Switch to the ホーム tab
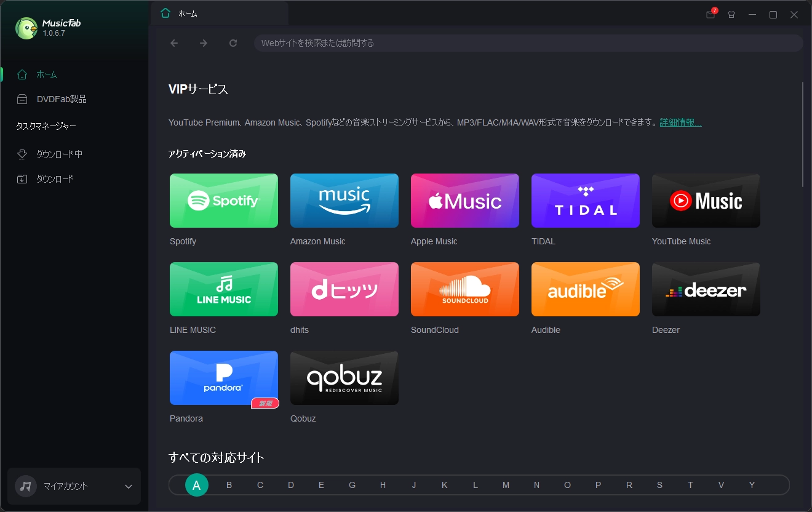This screenshot has height=512, width=812. coord(220,13)
